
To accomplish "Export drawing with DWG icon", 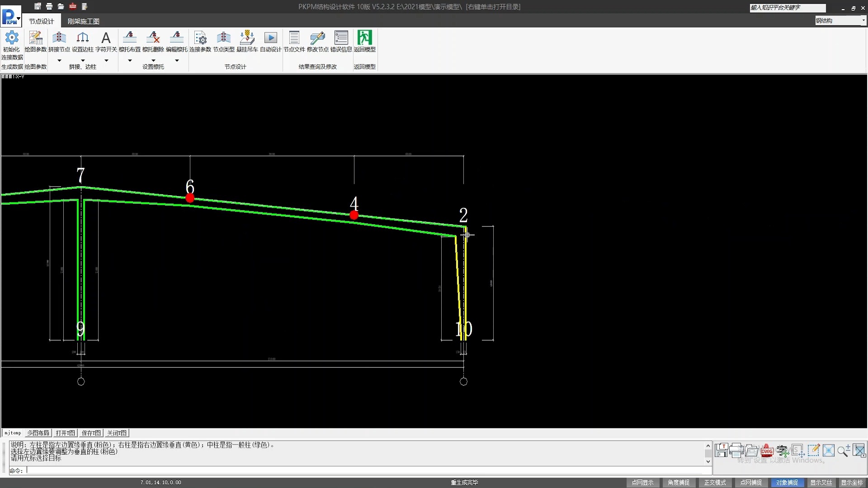I will [x=767, y=450].
